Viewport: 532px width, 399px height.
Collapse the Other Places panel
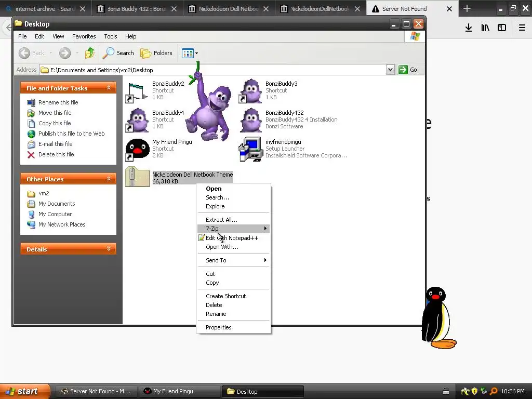109,179
